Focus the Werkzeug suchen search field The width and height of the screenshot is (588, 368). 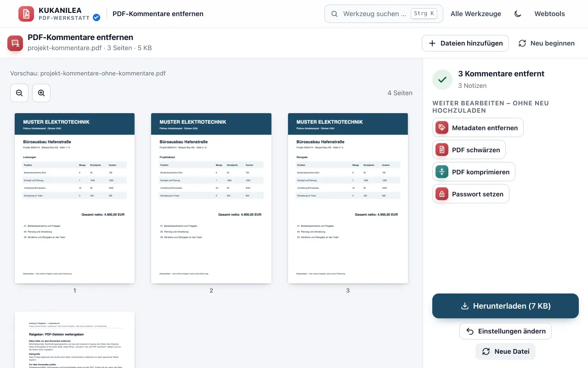384,14
